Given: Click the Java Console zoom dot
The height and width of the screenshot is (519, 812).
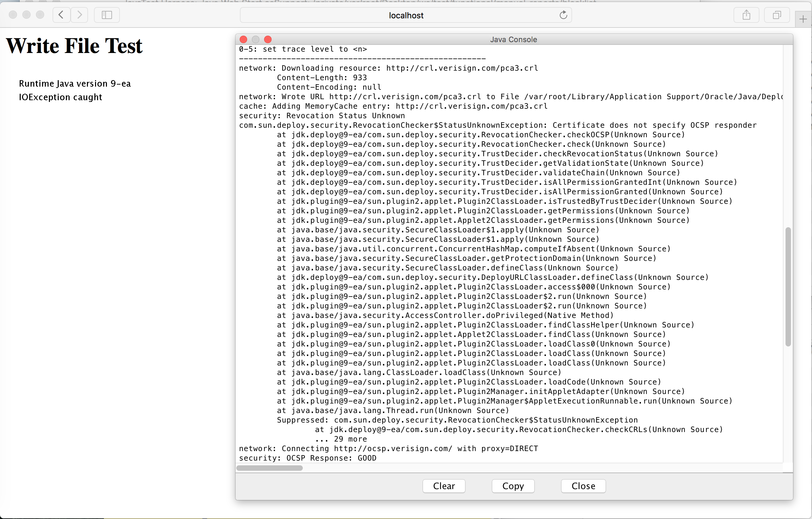Looking at the screenshot, I should click(x=268, y=39).
